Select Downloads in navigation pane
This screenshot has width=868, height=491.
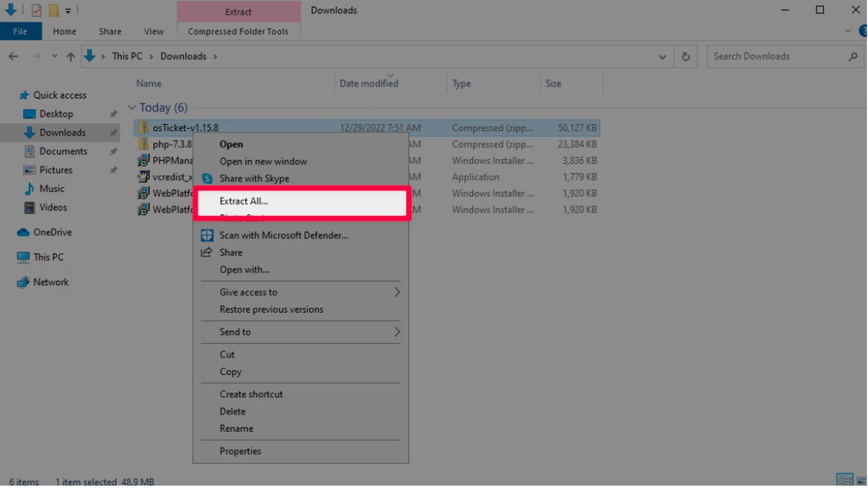[x=62, y=133]
